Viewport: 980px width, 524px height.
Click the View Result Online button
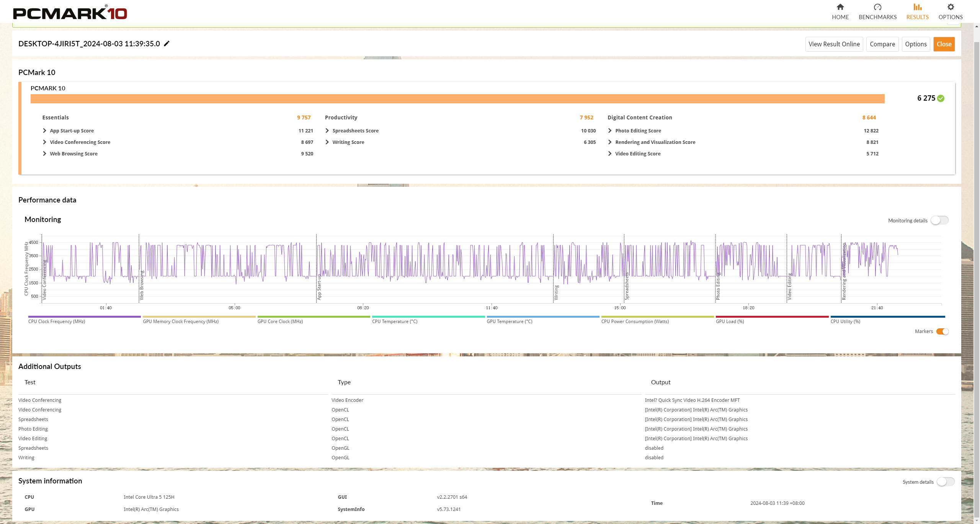(834, 44)
